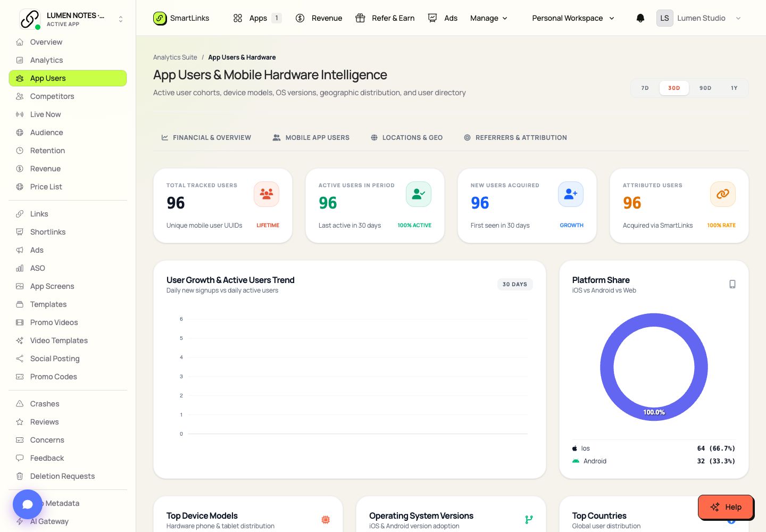The height and width of the screenshot is (532, 766).
Task: Open ASO in the sidebar
Action: tap(68, 268)
